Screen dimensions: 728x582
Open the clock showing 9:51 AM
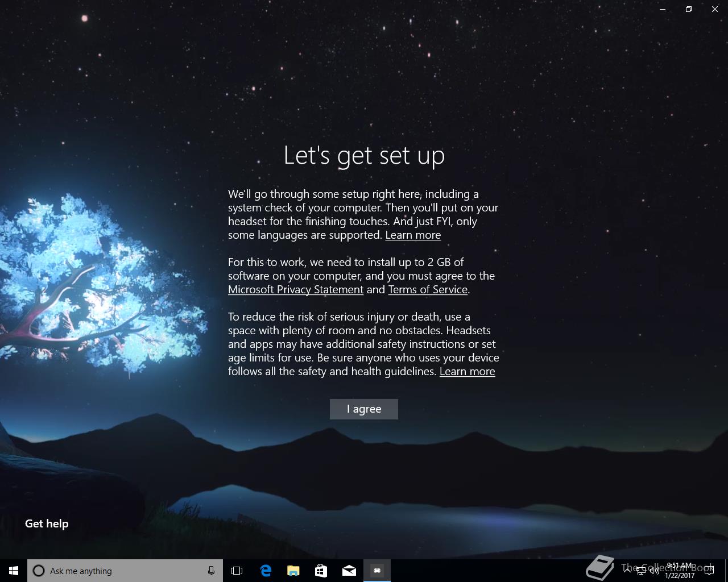(680, 571)
